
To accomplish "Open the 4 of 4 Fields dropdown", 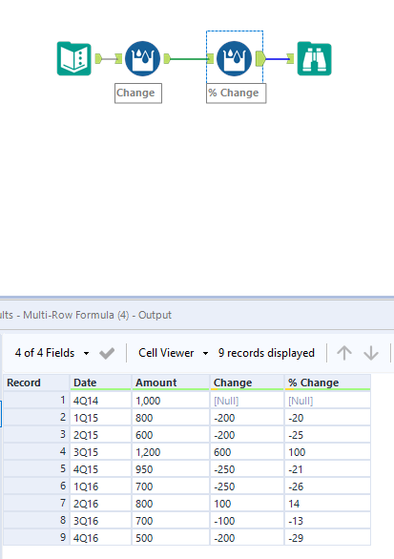I will pyautogui.click(x=52, y=353).
